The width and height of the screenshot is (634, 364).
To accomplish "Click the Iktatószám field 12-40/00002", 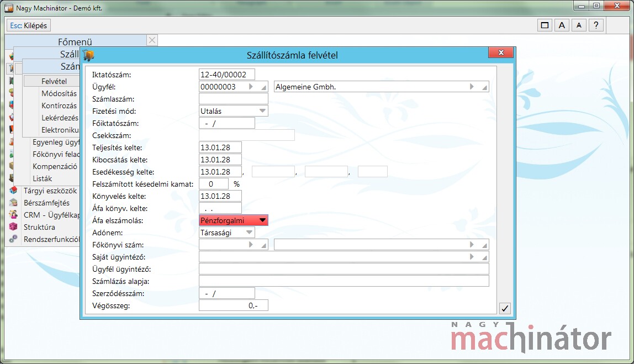I will pyautogui.click(x=227, y=75).
